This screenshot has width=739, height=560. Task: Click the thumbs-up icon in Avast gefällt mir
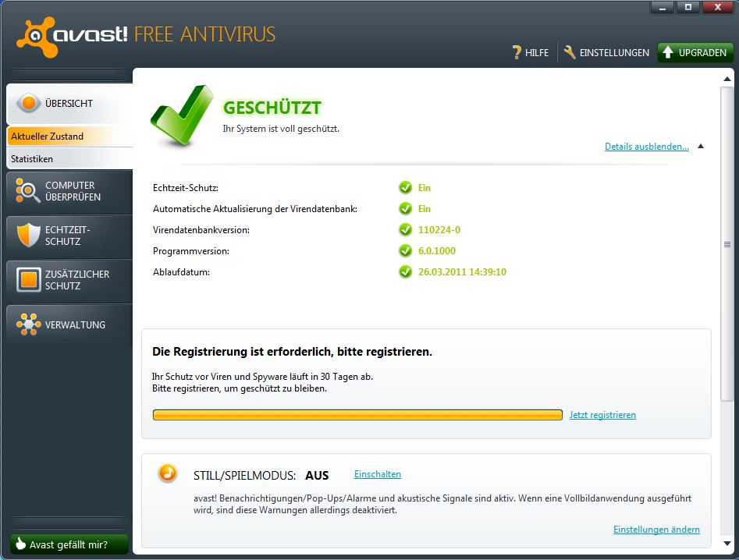[x=20, y=544]
